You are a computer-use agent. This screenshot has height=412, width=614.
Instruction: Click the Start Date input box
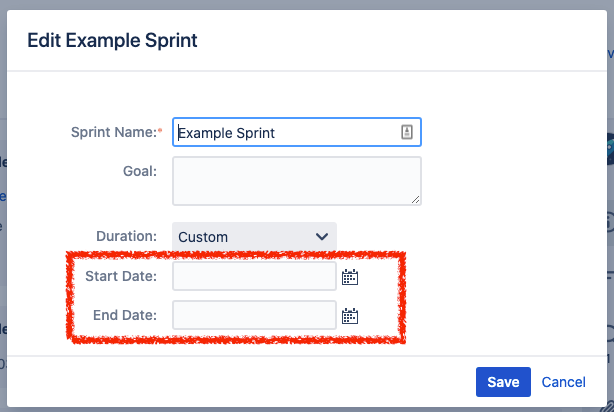click(254, 276)
